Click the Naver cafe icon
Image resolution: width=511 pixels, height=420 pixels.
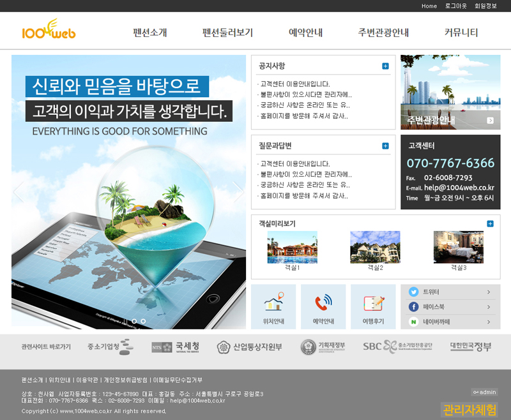[413, 322]
